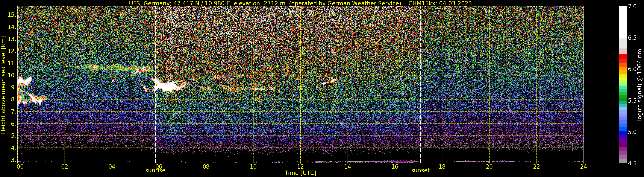Click the plot title starting "UFS, Germany"

pyautogui.click(x=300, y=3)
